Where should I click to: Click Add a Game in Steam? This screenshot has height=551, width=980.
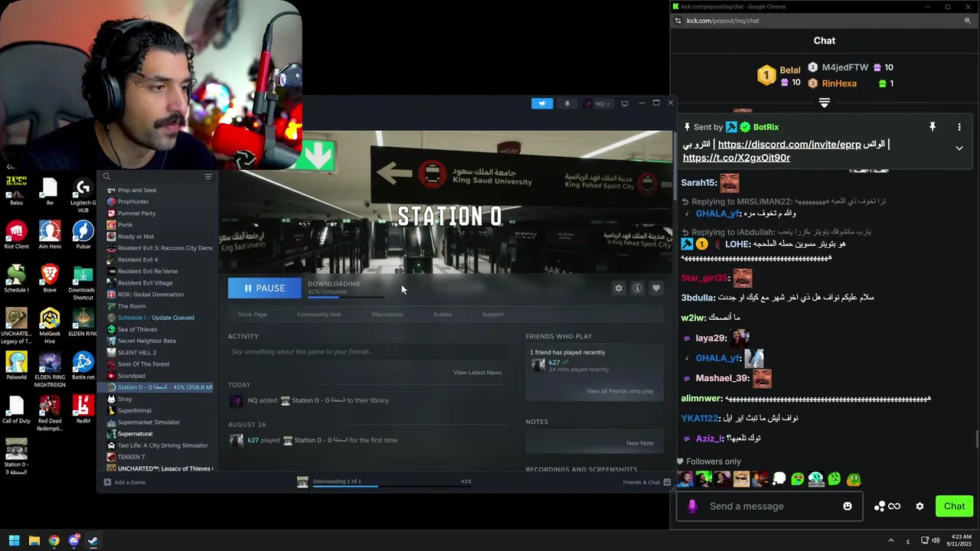coord(125,482)
